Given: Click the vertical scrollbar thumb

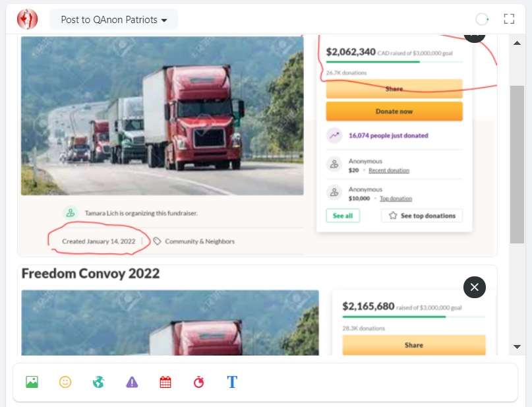Looking at the screenshot, I should point(517,164).
